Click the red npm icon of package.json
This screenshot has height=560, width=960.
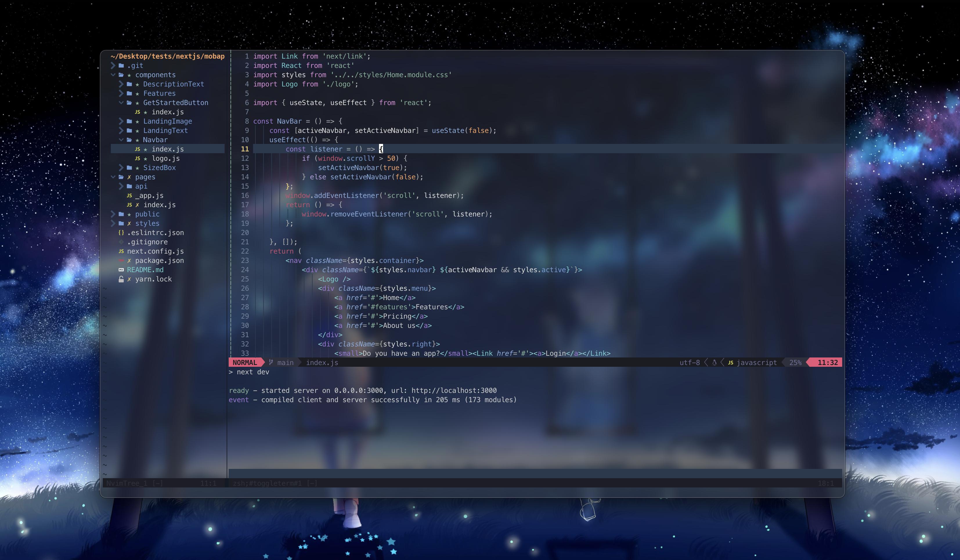click(121, 261)
